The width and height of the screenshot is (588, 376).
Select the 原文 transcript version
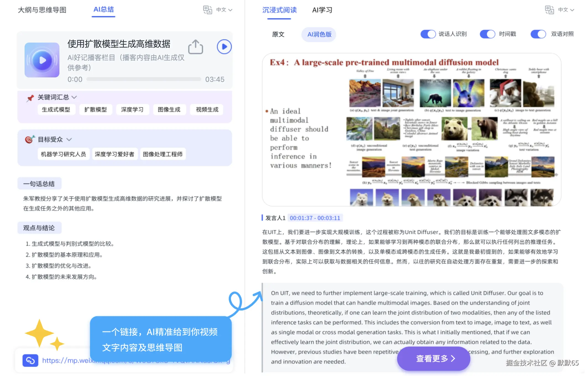point(278,34)
